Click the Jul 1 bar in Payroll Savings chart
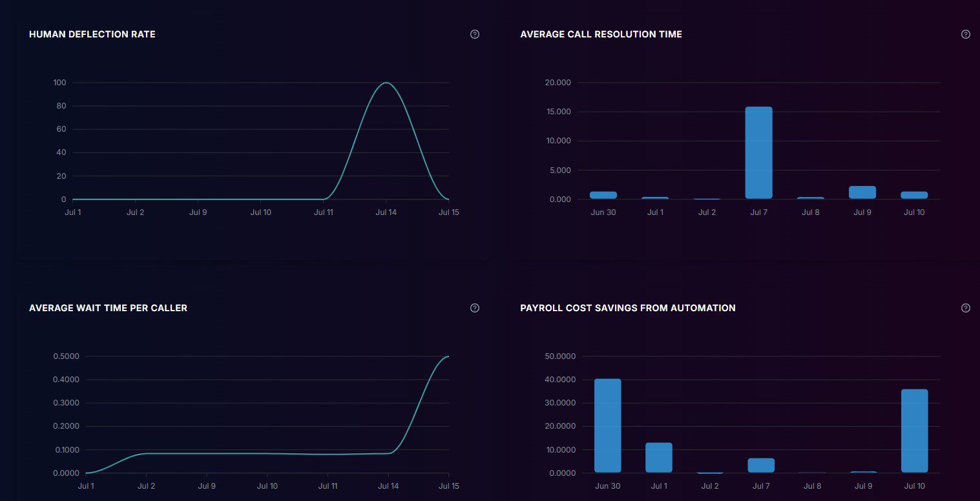Screen dimensions: 980x501 pyautogui.click(x=659, y=457)
